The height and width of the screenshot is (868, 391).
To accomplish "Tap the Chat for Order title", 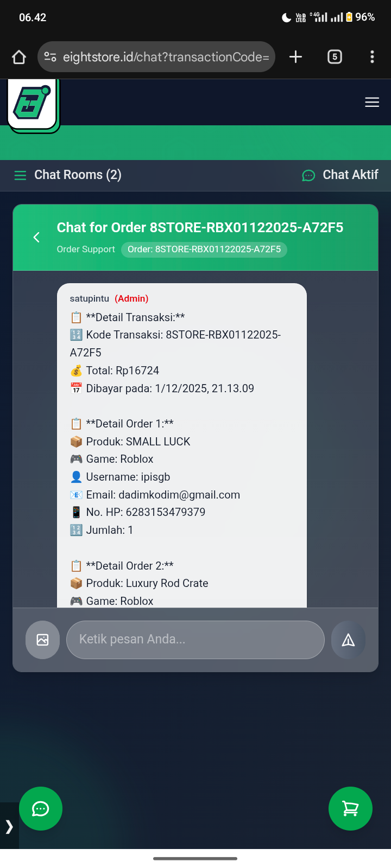I will point(200,227).
